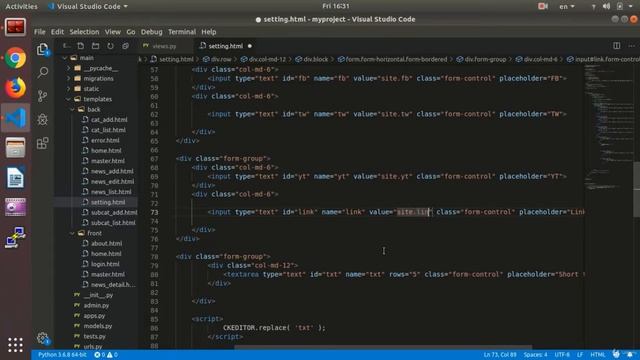Viewport: 640px width, 360px height.
Task: Open the Debug view in activity bar
Action: (42, 119)
